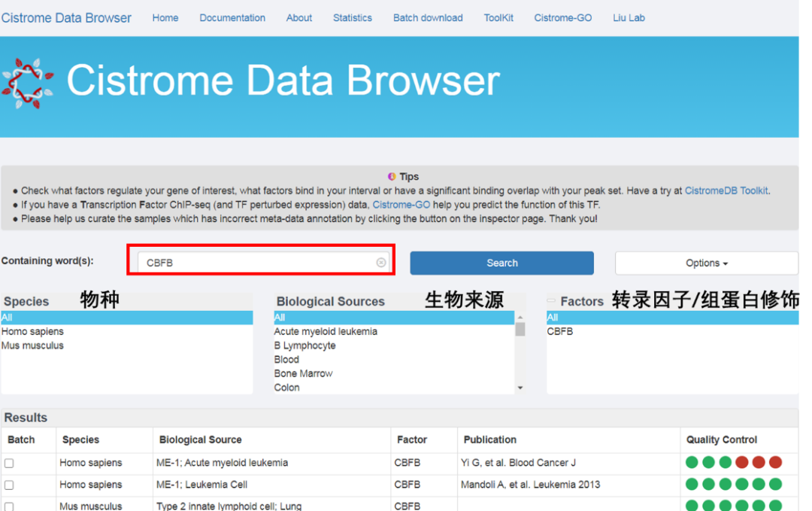This screenshot has width=812, height=511.
Task: Tick the checkbox for ME-1; Leukemia Cell row
Action: coord(9,485)
